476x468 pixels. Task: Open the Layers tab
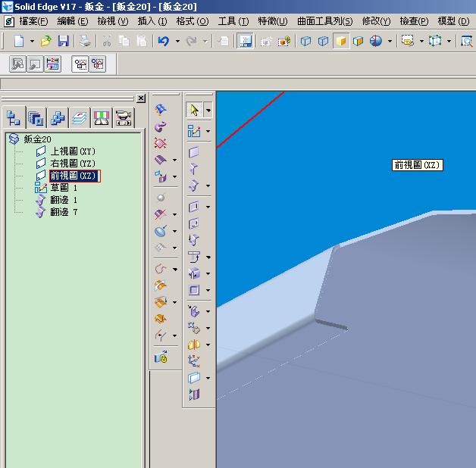coord(80,117)
